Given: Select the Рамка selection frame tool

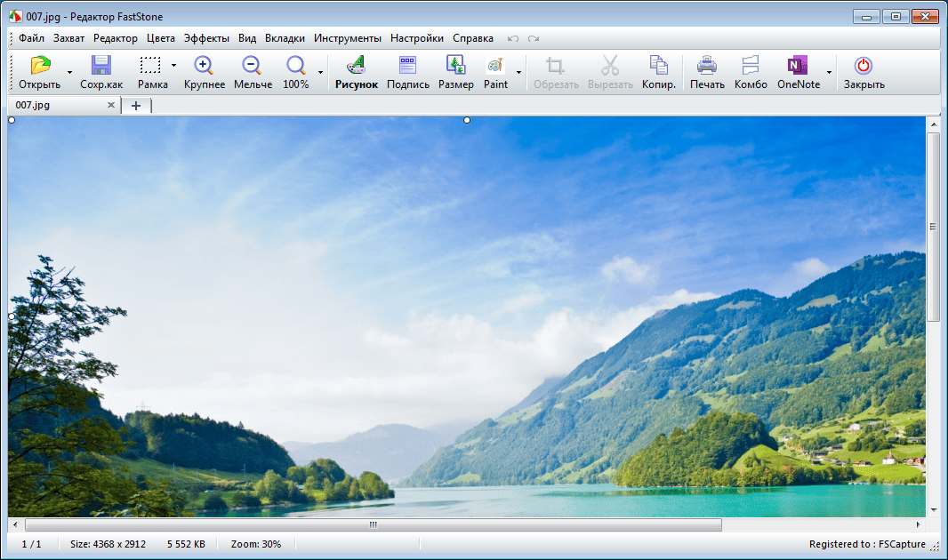Looking at the screenshot, I should pyautogui.click(x=150, y=65).
